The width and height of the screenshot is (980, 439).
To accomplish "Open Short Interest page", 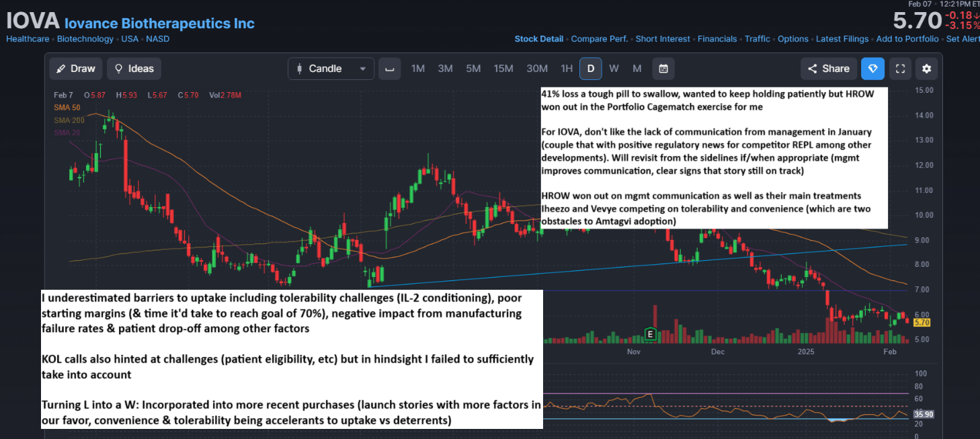I will (663, 39).
